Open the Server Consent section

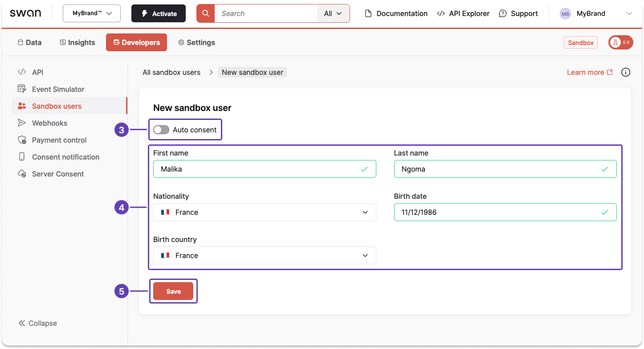[x=58, y=173]
